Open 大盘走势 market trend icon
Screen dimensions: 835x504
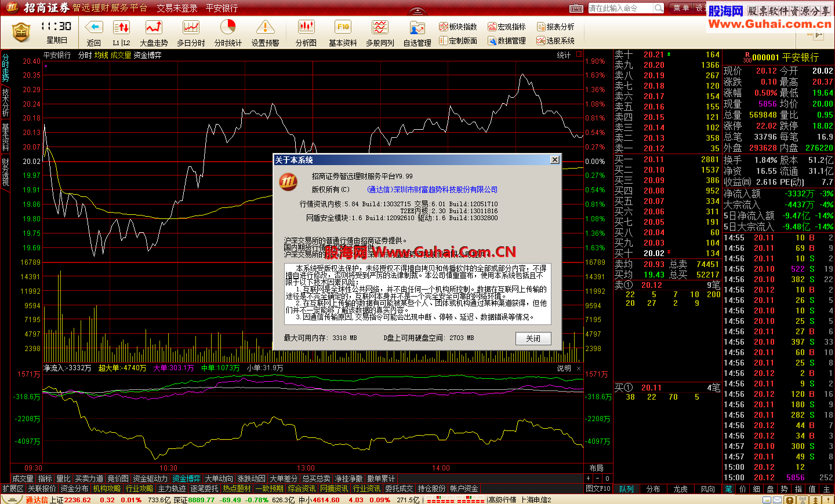(x=154, y=27)
